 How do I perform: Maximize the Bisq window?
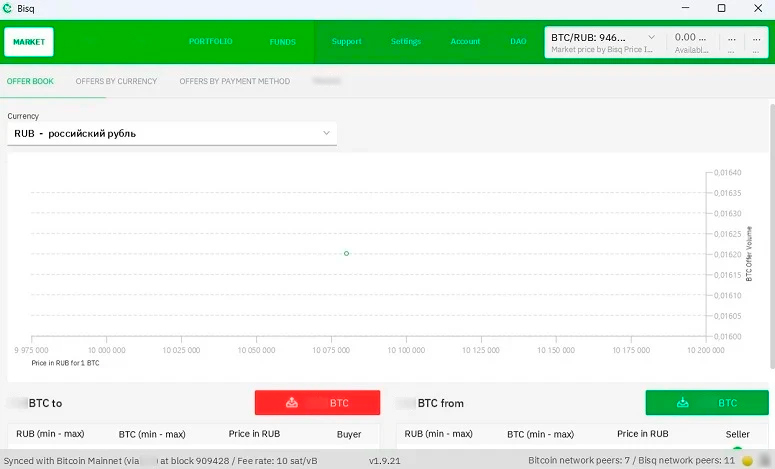(x=721, y=8)
